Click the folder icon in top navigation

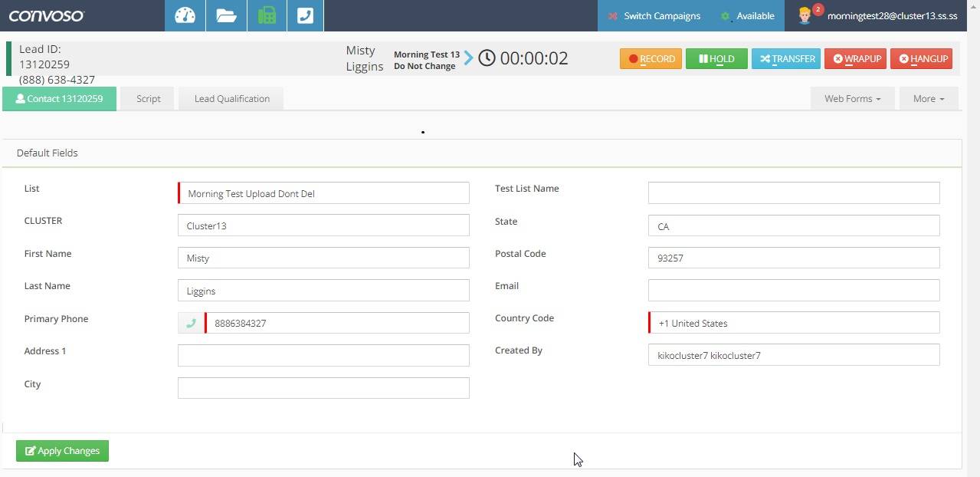225,15
